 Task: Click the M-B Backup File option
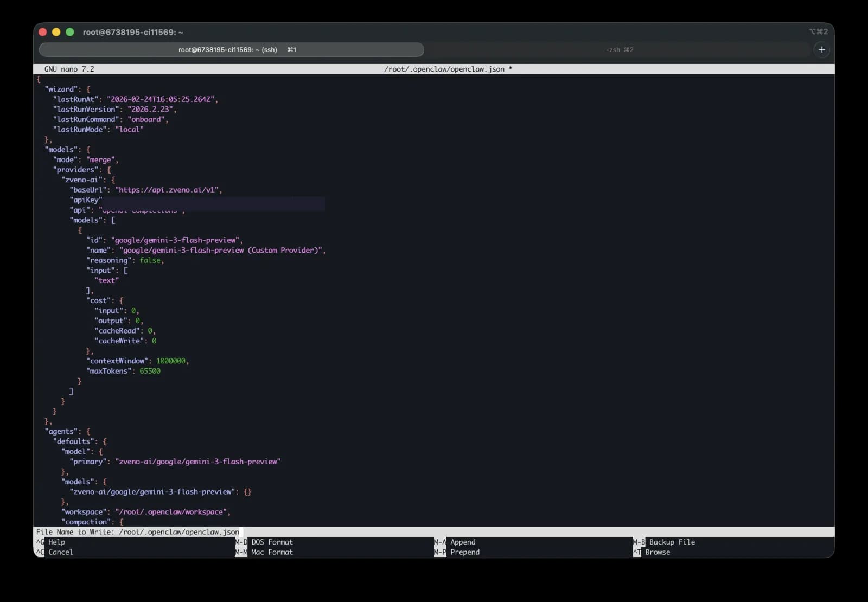point(664,542)
